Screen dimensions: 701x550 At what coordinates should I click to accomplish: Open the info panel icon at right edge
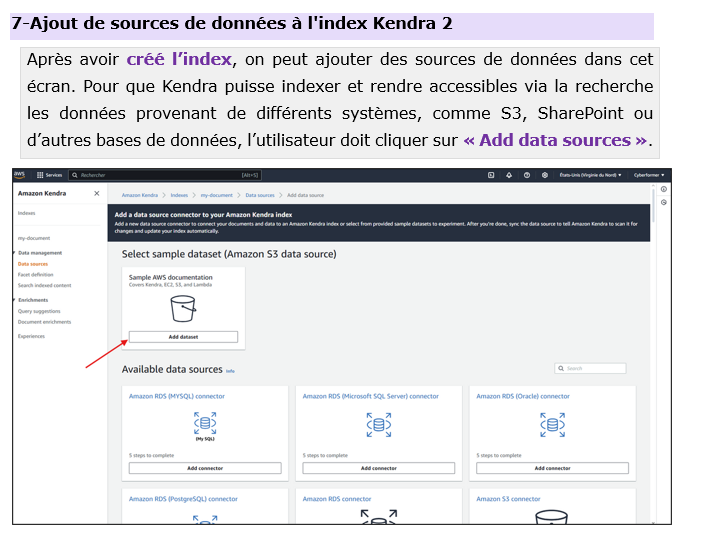(664, 189)
